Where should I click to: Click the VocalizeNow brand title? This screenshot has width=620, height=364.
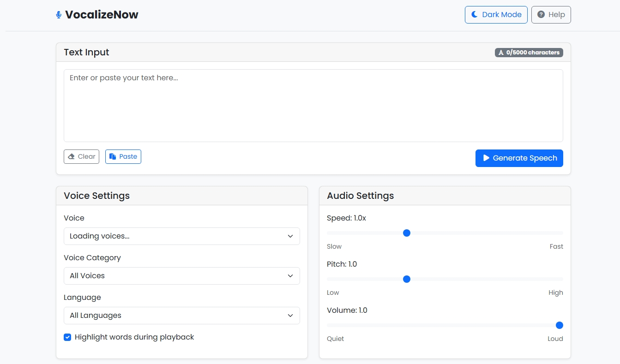[102, 15]
